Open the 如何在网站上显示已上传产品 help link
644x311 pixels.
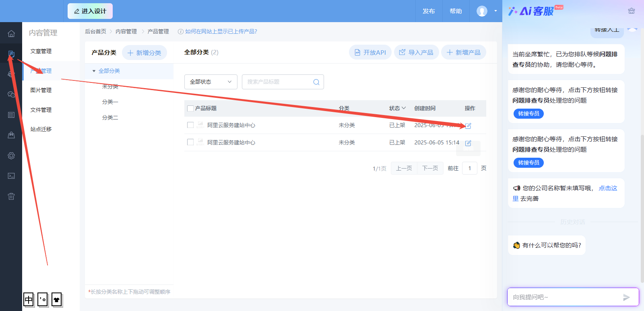pyautogui.click(x=221, y=31)
